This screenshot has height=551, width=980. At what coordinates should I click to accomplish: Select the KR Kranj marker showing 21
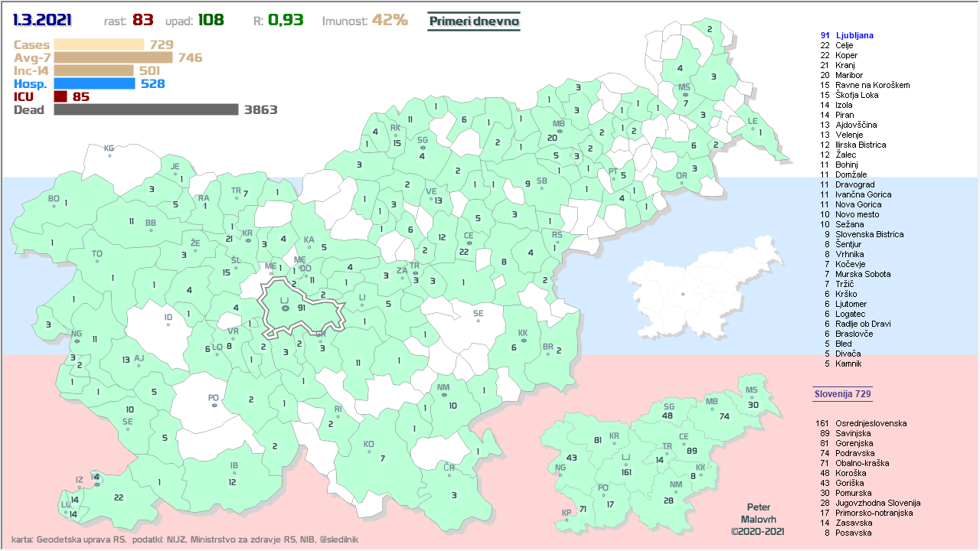(x=247, y=238)
